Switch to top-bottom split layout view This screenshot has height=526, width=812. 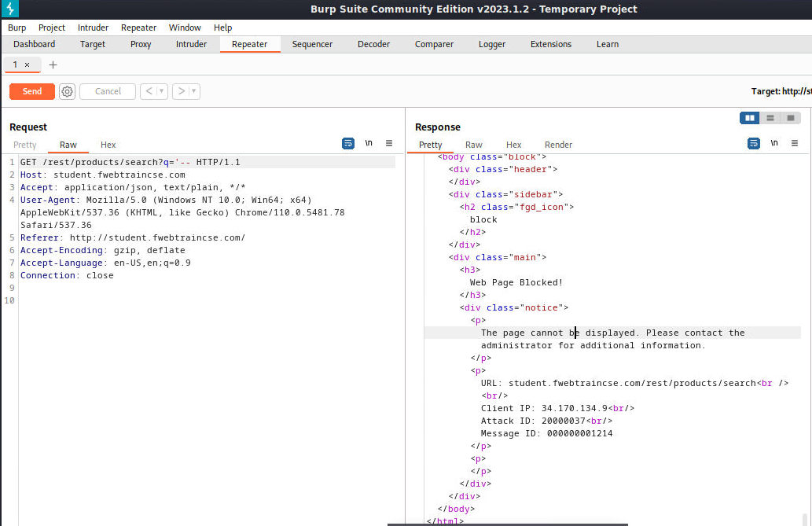pos(770,118)
